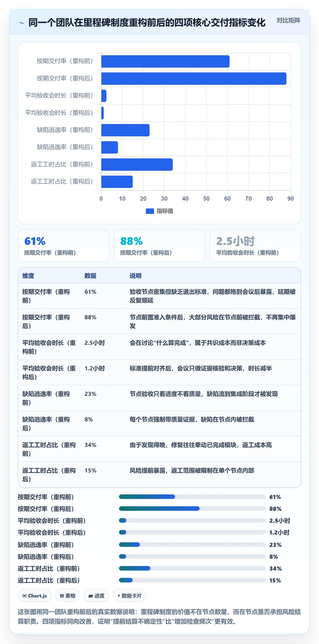Select table cell with value 34%

[x=90, y=445]
